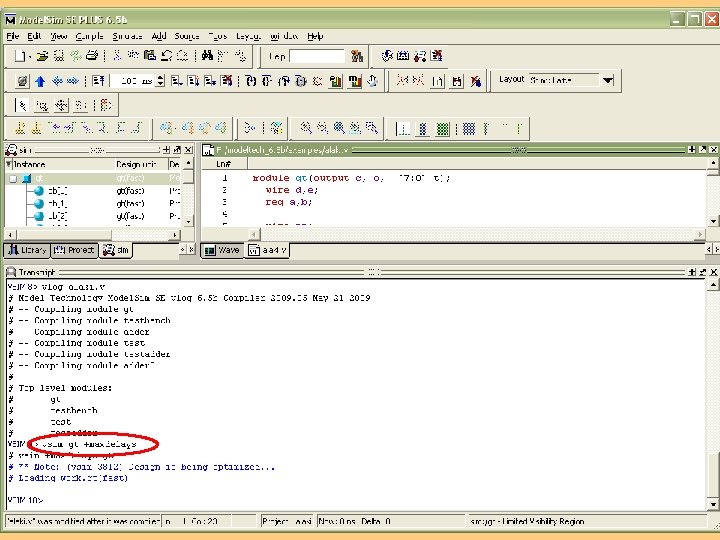
Task: Click Transcript vertical scrollbar up arrow
Action: pyautogui.click(x=713, y=285)
